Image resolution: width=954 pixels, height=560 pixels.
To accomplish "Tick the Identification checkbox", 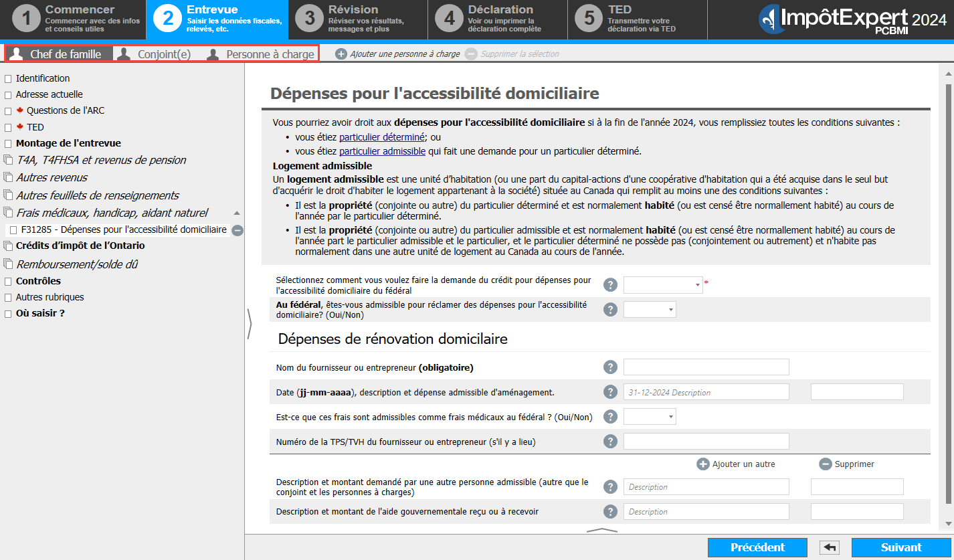I will [x=8, y=79].
